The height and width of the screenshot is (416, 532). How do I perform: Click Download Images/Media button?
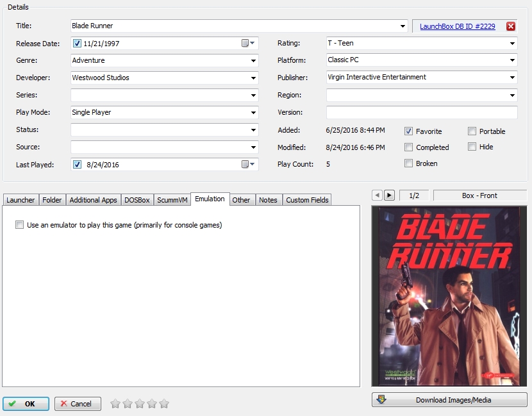tap(449, 400)
